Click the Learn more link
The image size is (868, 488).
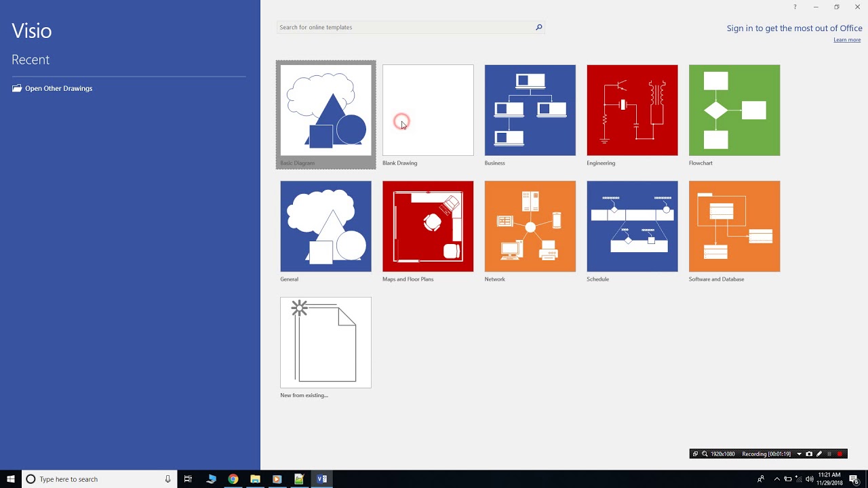coord(846,39)
